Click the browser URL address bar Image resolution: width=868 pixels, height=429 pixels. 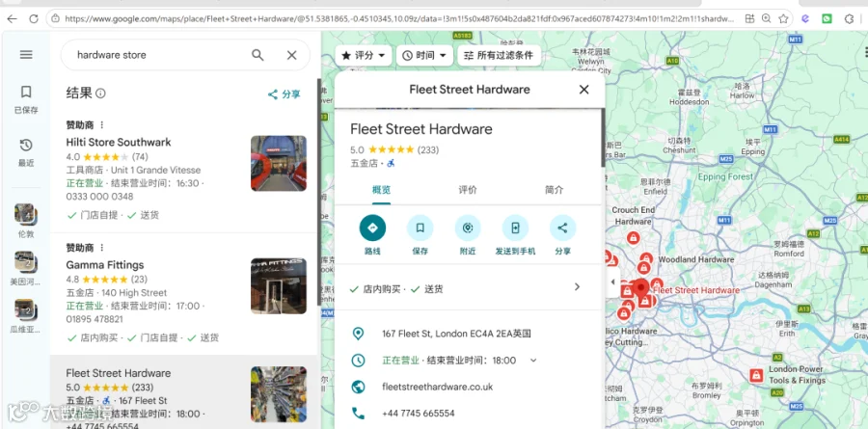click(398, 19)
